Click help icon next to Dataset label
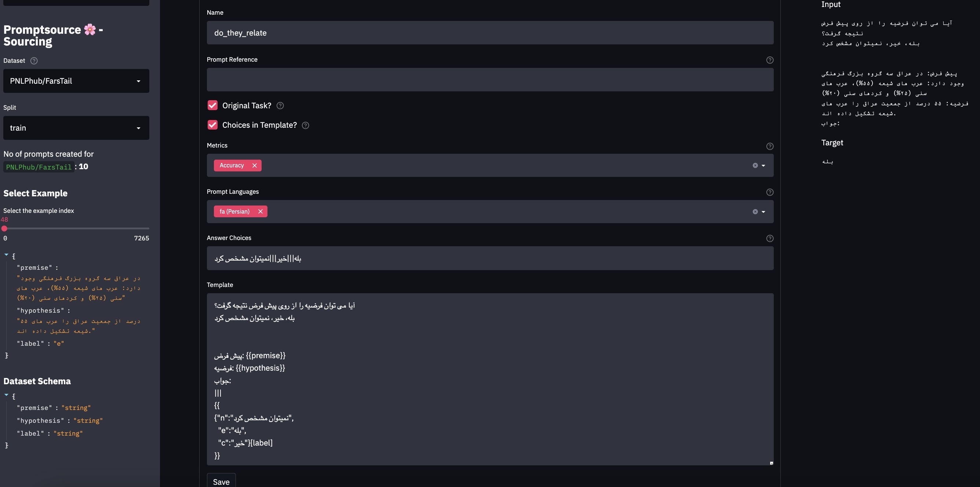Screen dimensions: 980x487 click(x=34, y=61)
